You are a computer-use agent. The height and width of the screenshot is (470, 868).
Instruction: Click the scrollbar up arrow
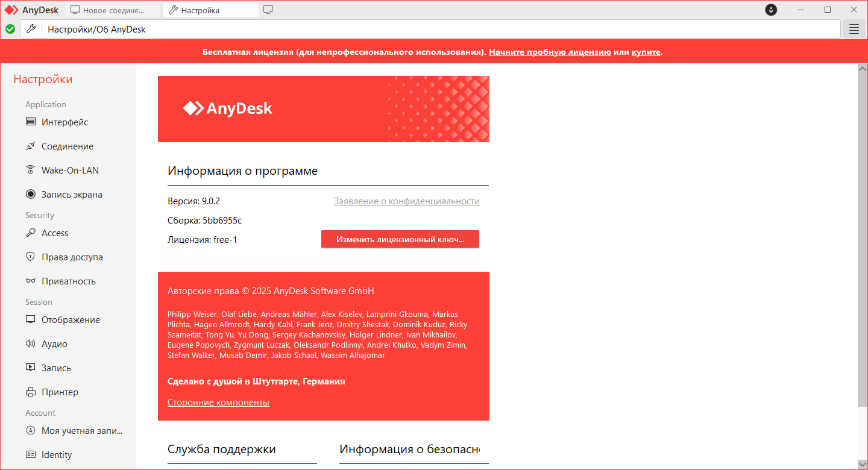point(863,67)
